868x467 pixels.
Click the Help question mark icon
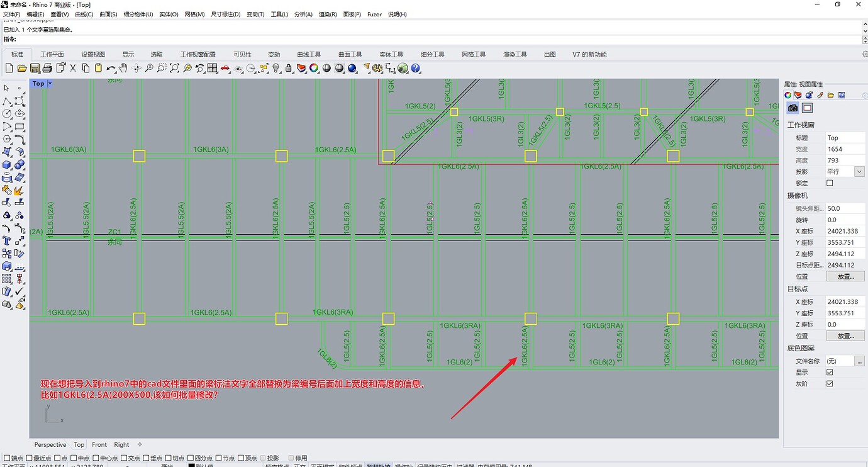point(416,68)
